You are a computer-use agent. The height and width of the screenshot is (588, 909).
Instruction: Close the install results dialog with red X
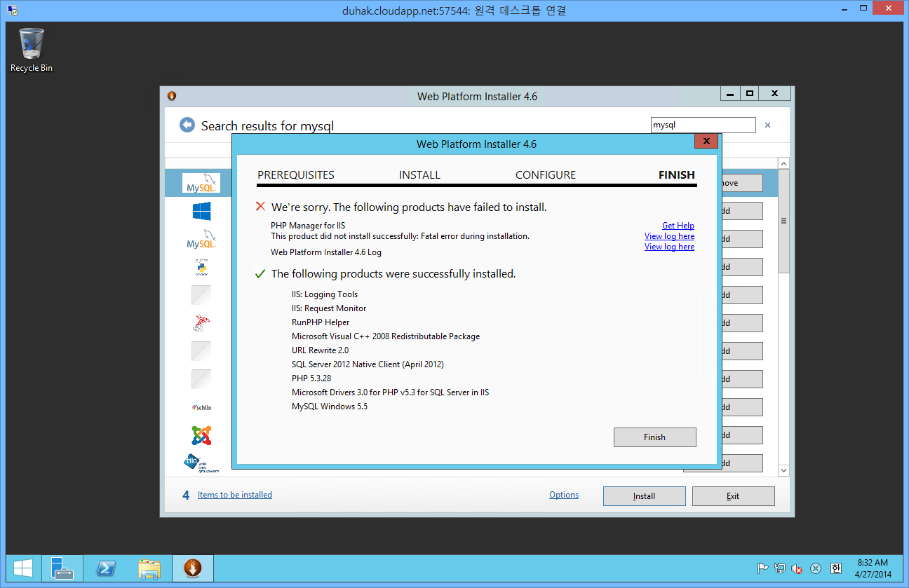pyautogui.click(x=706, y=142)
